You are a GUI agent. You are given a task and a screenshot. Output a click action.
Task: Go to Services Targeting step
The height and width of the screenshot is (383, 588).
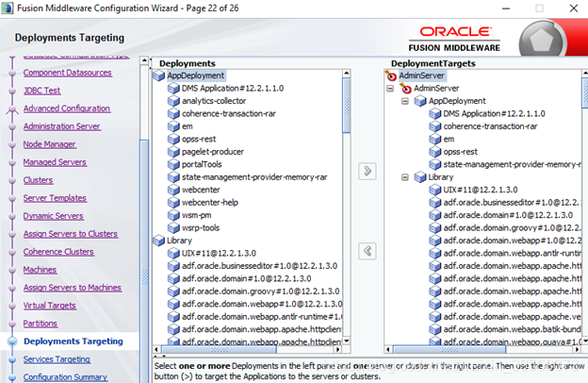[57, 359]
